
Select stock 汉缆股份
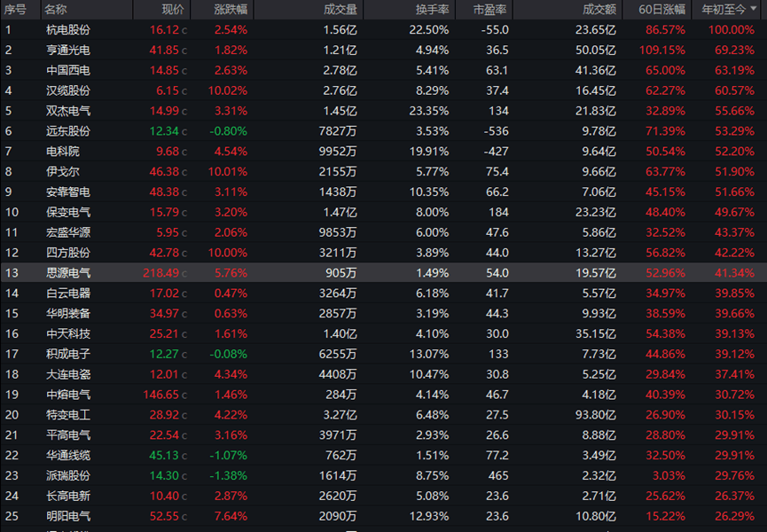tap(68, 90)
